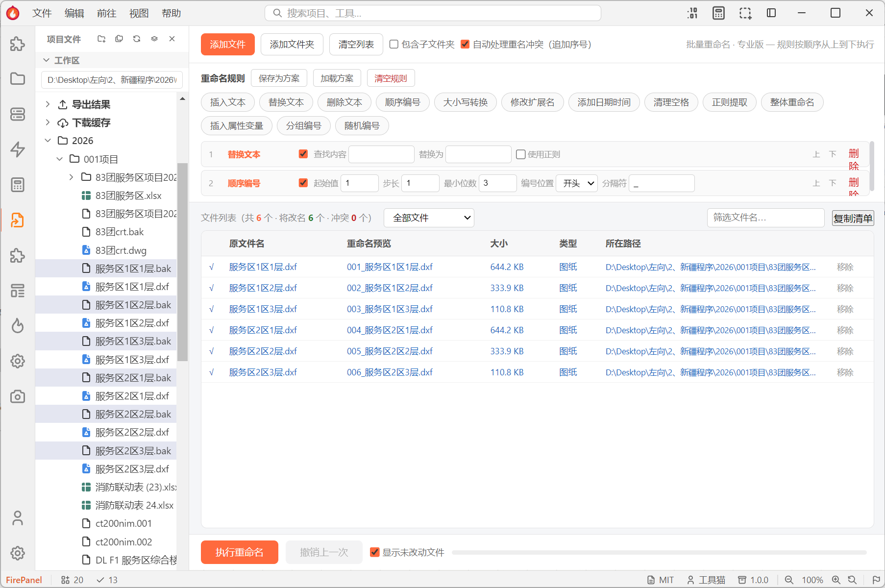Enable the 包含子文件夹 checkbox
The image size is (885, 588).
(x=393, y=45)
